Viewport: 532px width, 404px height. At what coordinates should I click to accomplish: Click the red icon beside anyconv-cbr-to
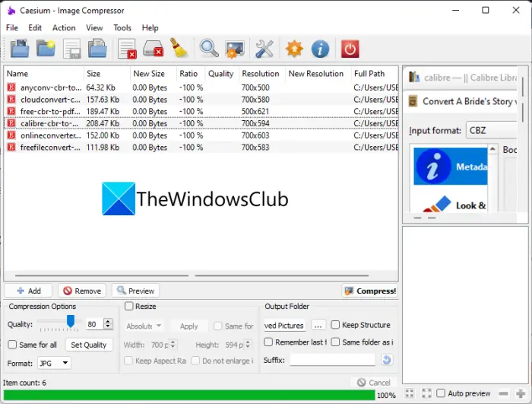(x=11, y=87)
